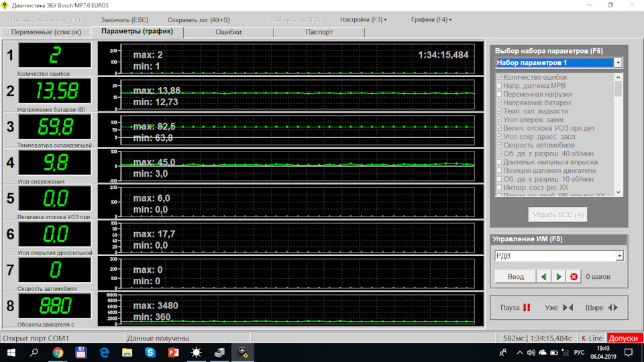
Task: Click Сохранить лог (Alt+S)
Action: [x=199, y=19]
